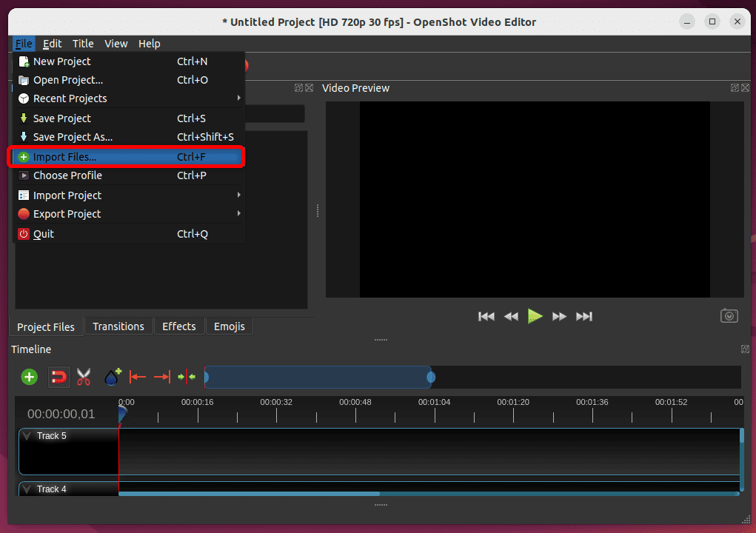Center timeline on playhead icon
Screen dimensions: 756x533
[x=187, y=377]
